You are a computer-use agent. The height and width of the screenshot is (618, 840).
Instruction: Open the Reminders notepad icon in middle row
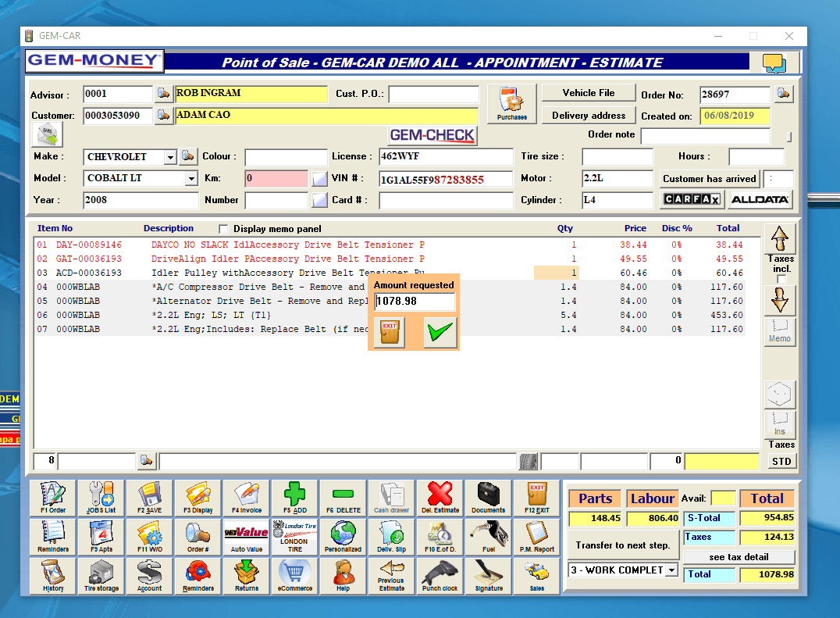[53, 537]
